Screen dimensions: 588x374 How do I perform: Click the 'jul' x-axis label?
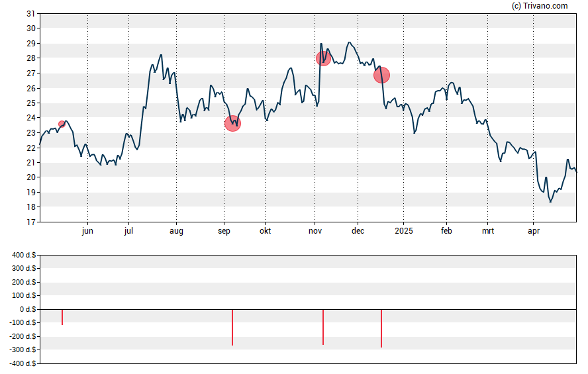128,231
